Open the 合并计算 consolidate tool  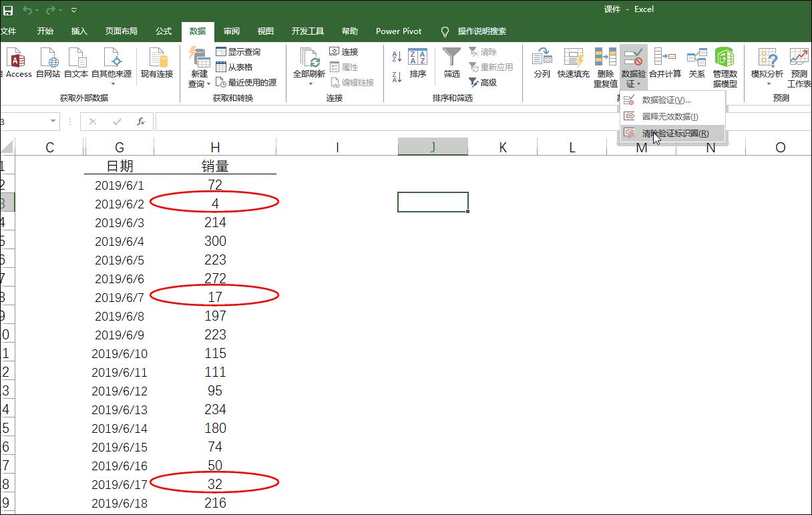click(665, 63)
